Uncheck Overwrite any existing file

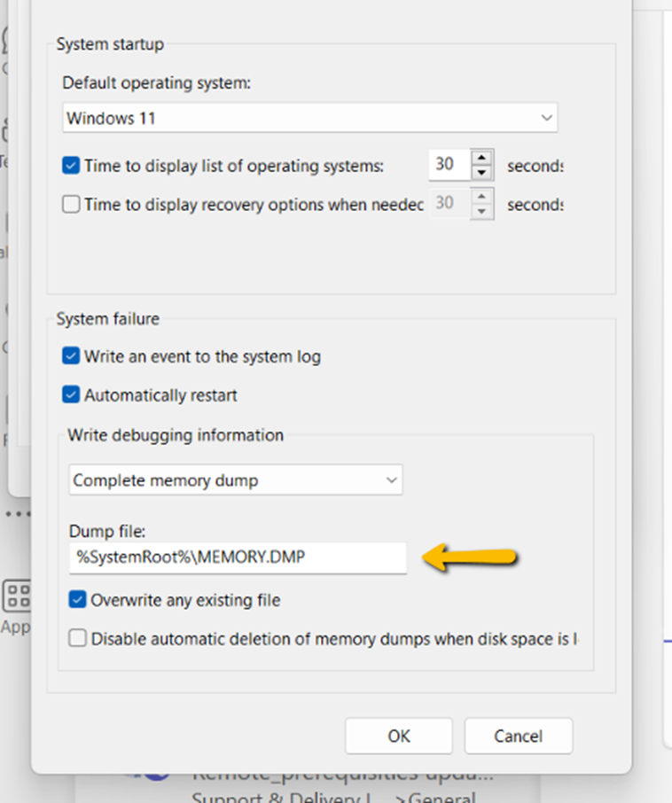[76, 600]
